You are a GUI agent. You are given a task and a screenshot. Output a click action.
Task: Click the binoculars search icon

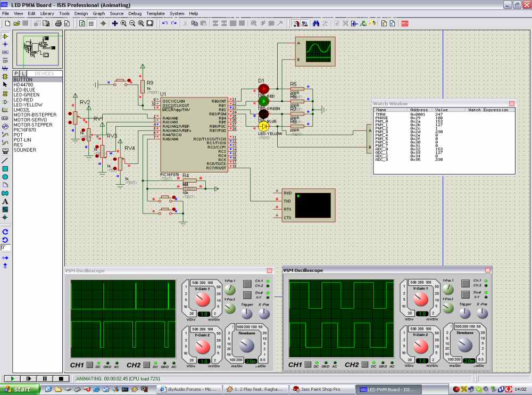point(316,23)
